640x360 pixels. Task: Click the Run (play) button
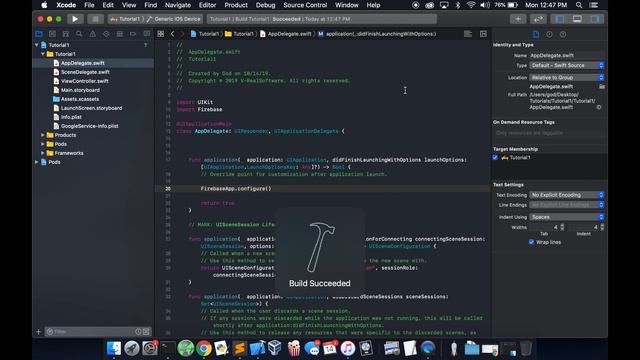click(75, 19)
